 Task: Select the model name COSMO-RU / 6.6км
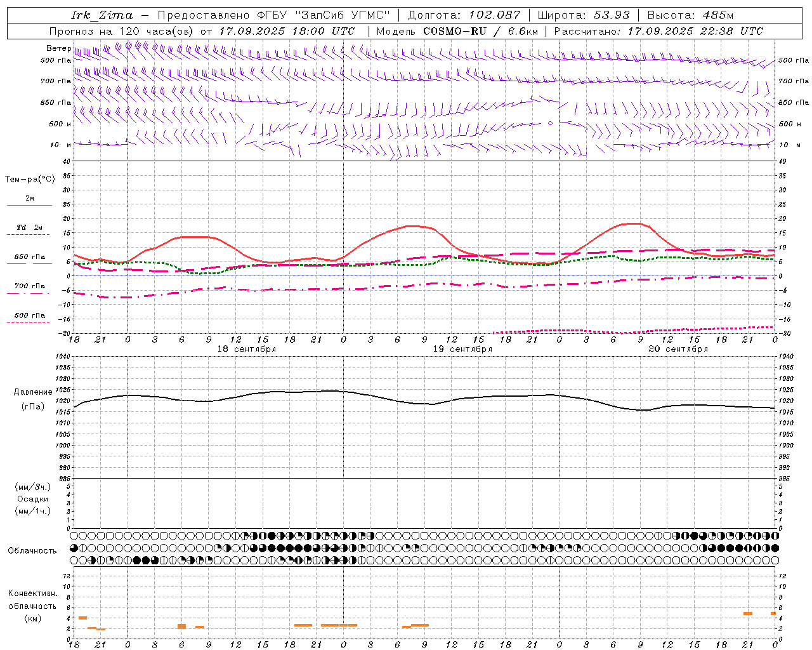pyautogui.click(x=480, y=31)
